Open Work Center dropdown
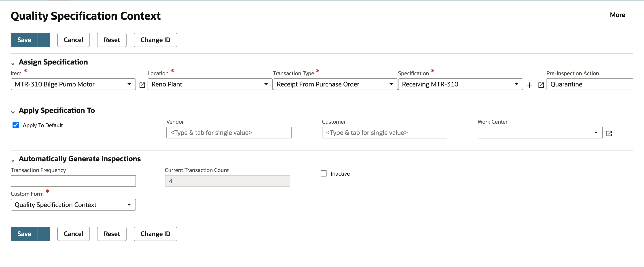This screenshot has height=267, width=644. pos(540,133)
